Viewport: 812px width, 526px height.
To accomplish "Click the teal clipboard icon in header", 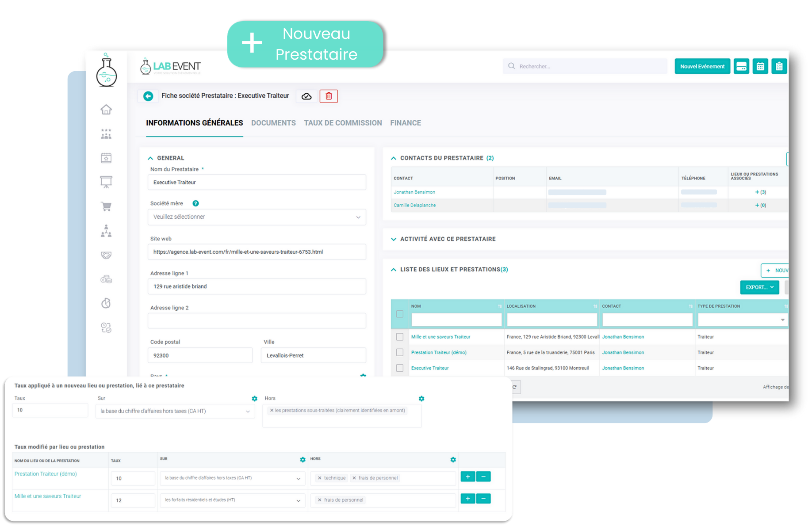I will [x=779, y=66].
